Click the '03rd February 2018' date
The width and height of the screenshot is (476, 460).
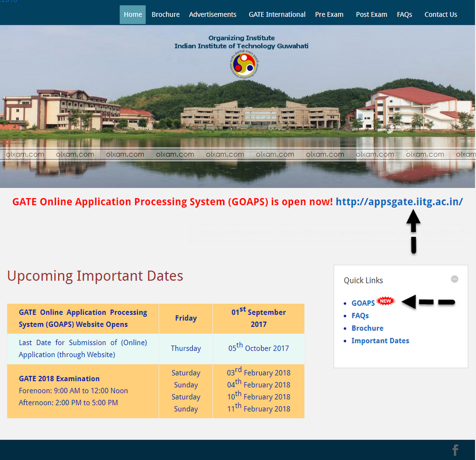pos(258,372)
